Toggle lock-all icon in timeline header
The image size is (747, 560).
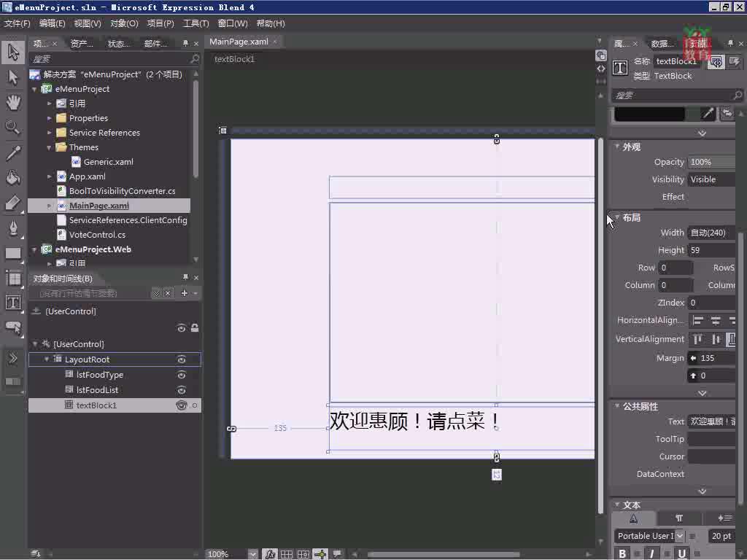[x=195, y=327]
